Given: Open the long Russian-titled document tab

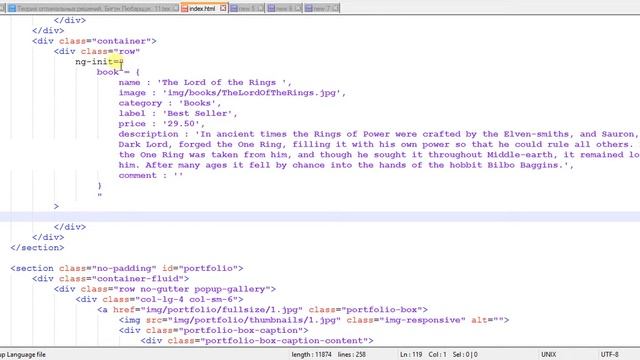Looking at the screenshot, I should [x=93, y=8].
